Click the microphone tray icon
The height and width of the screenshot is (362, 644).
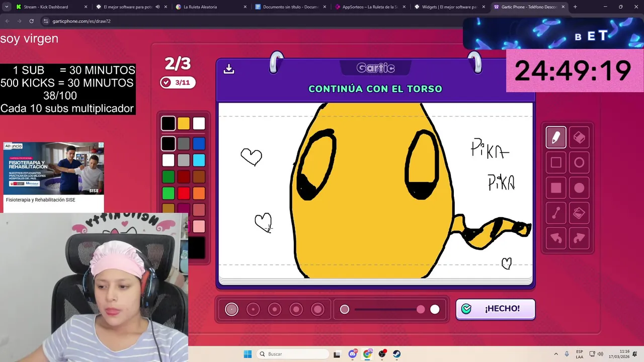tap(567, 354)
